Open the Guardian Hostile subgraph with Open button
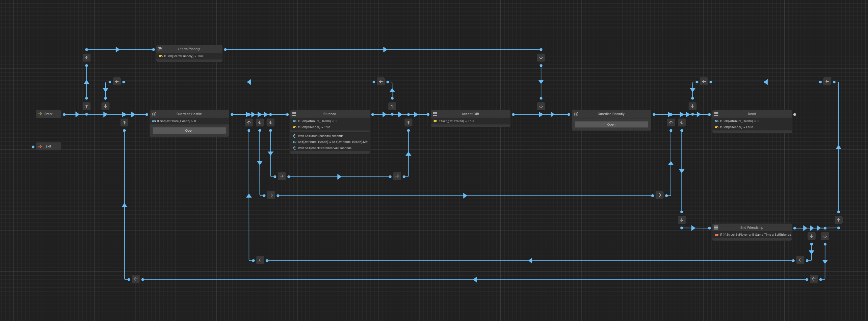The width and height of the screenshot is (868, 321). click(189, 130)
